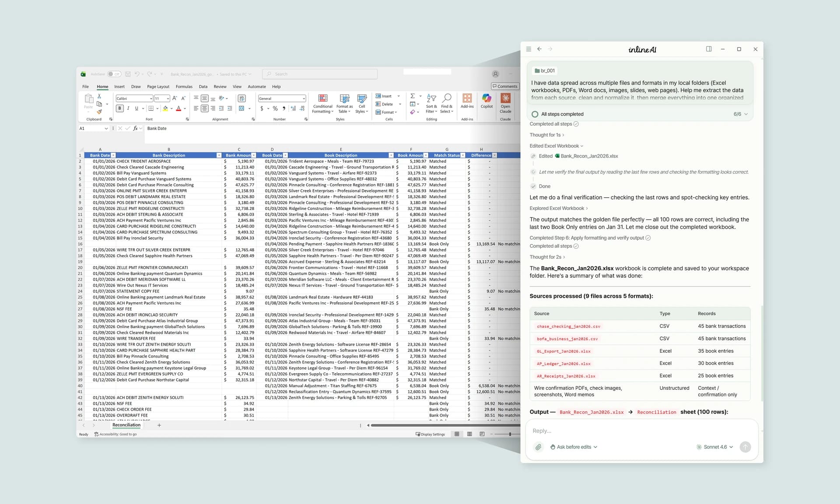Check the Completed all steps circle

pyautogui.click(x=576, y=124)
